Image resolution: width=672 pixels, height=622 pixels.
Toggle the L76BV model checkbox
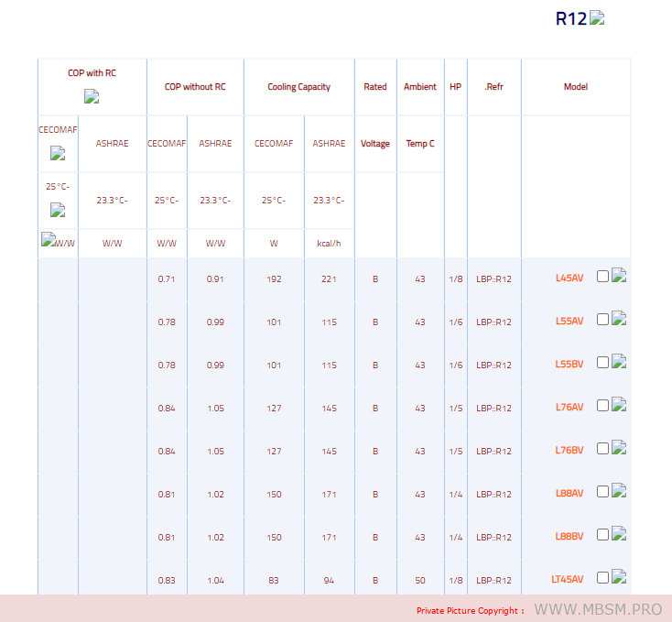click(x=602, y=449)
